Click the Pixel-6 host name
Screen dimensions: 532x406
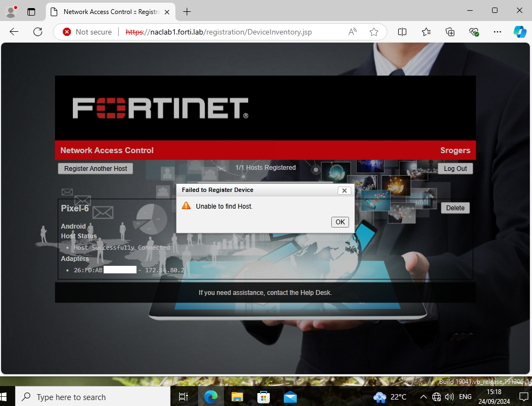click(x=74, y=208)
